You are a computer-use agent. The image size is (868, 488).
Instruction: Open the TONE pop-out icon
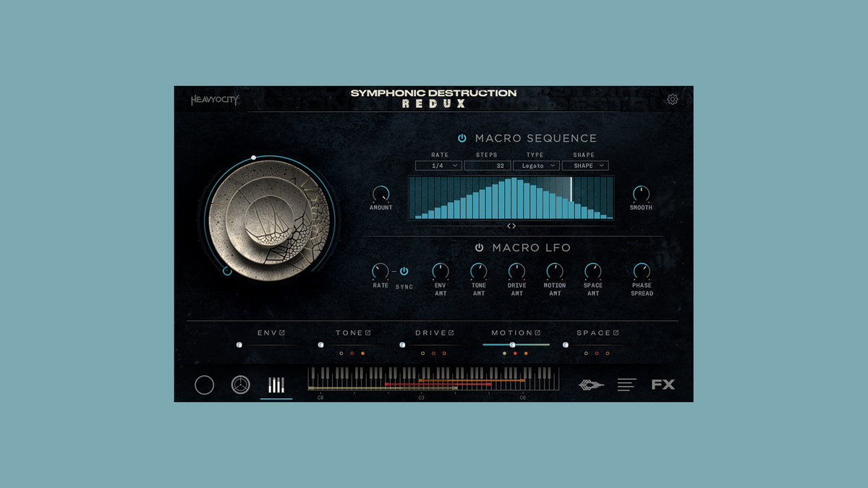click(368, 333)
